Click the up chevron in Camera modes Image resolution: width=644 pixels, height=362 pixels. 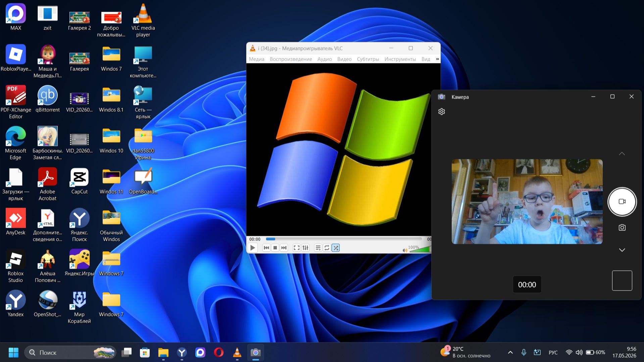[x=622, y=154]
